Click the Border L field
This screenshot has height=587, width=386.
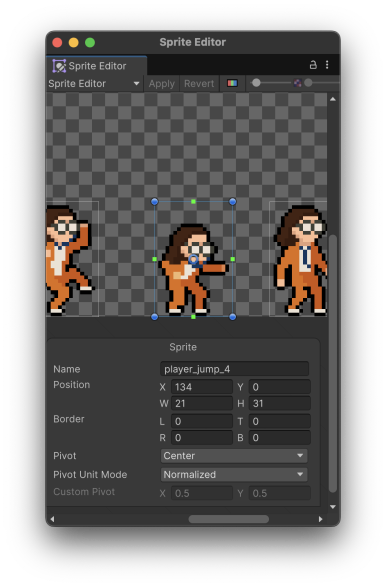point(202,422)
